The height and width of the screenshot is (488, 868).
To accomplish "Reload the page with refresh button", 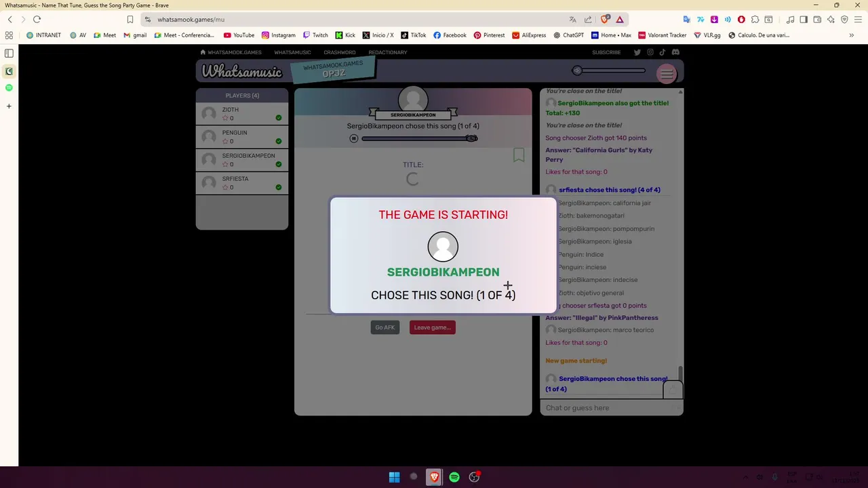I will click(x=37, y=19).
